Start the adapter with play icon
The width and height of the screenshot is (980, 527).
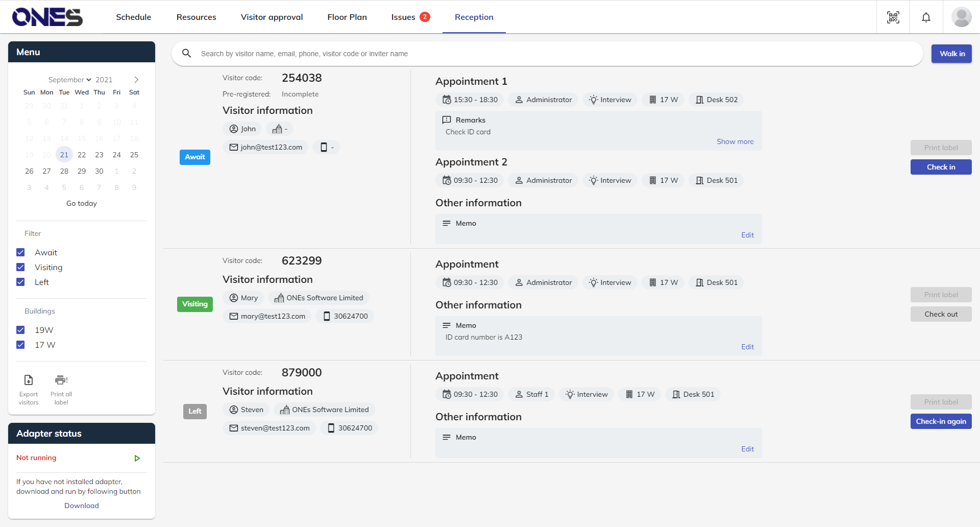(x=137, y=458)
